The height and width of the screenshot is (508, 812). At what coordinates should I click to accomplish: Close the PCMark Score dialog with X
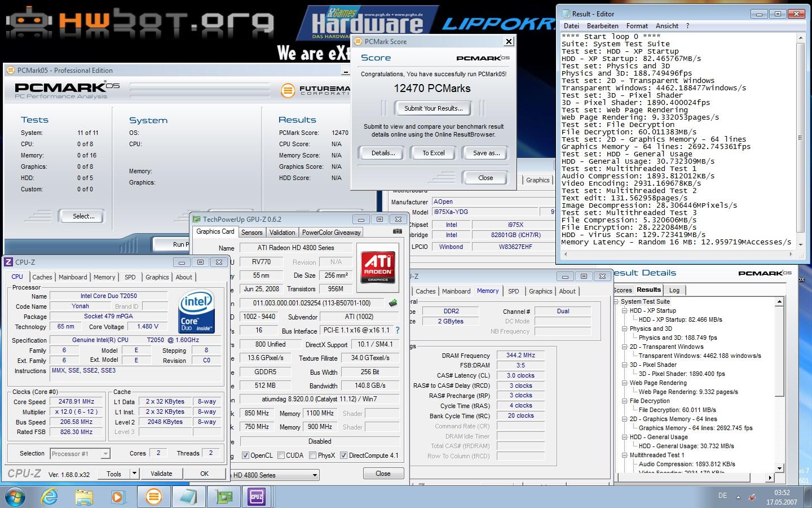pyautogui.click(x=509, y=41)
